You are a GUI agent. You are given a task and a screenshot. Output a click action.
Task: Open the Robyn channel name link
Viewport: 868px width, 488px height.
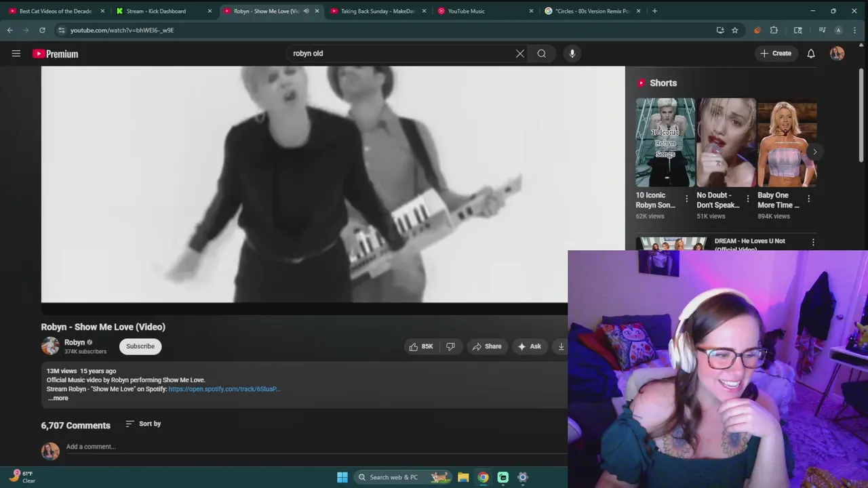pos(75,342)
